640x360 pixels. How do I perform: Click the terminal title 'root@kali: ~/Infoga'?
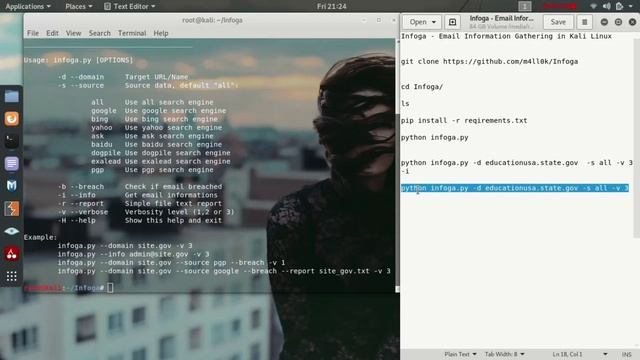click(x=212, y=20)
